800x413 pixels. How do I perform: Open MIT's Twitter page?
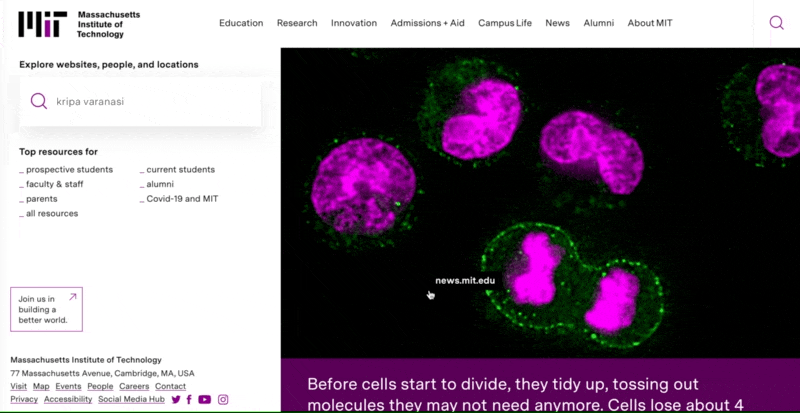pos(176,399)
